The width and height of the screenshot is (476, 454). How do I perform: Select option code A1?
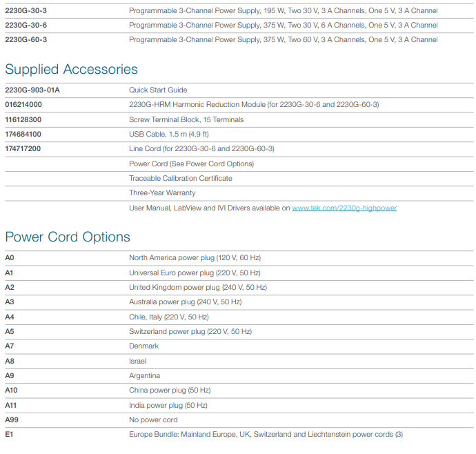9,273
